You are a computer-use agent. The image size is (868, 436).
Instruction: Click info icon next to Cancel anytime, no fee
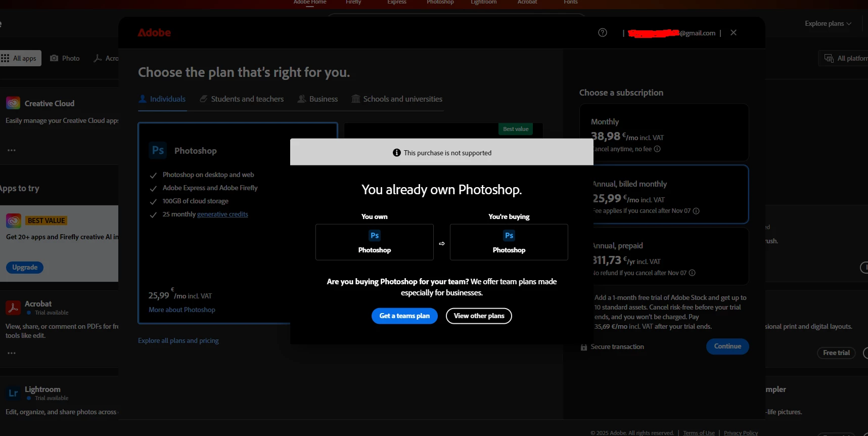(x=657, y=149)
